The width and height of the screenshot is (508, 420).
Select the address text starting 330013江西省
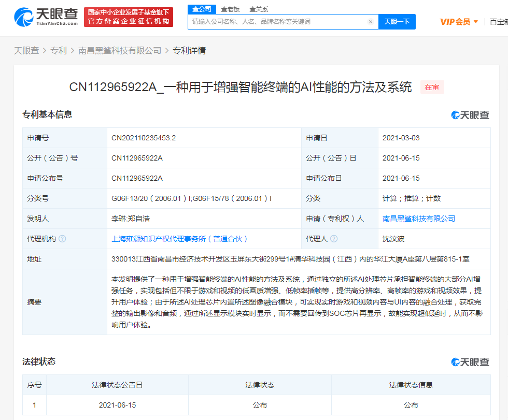coord(290,259)
